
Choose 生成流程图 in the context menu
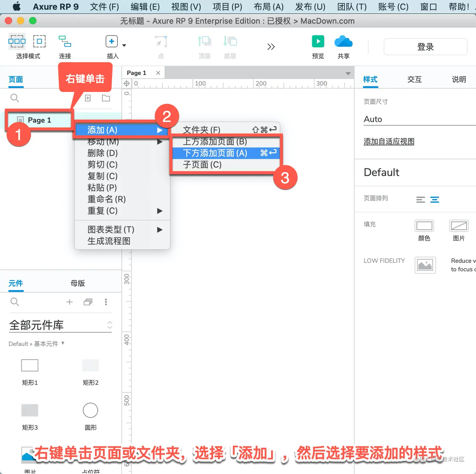point(122,241)
